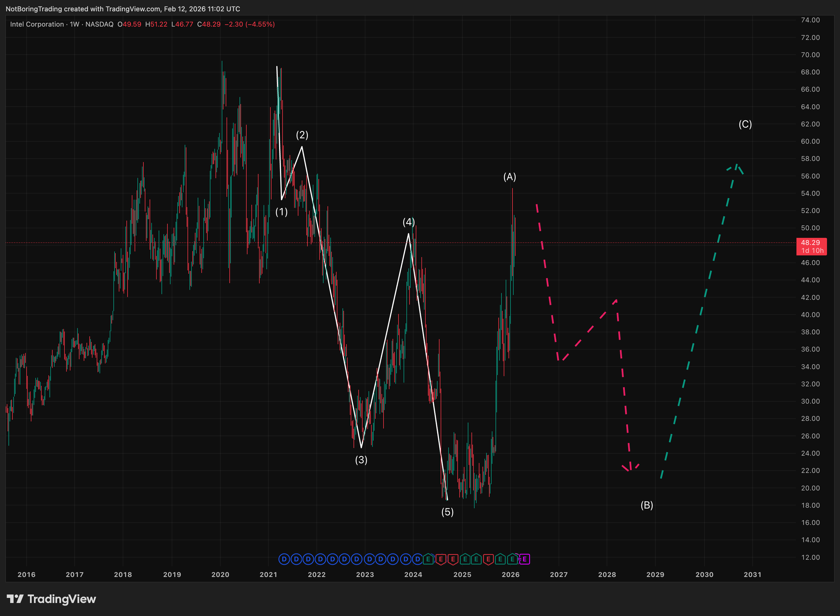Click the first red earnings E marker

441,559
